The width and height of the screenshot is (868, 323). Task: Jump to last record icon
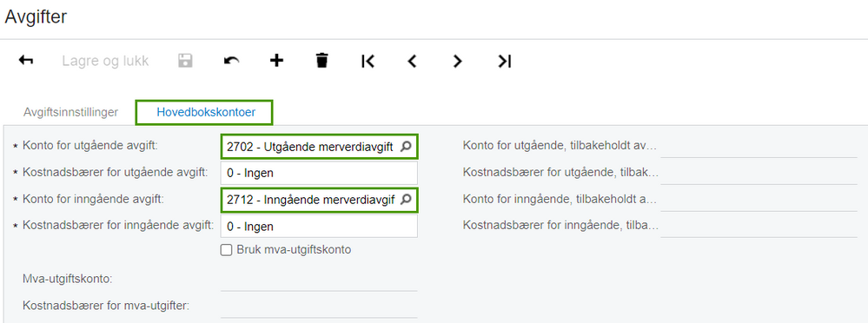(x=504, y=61)
